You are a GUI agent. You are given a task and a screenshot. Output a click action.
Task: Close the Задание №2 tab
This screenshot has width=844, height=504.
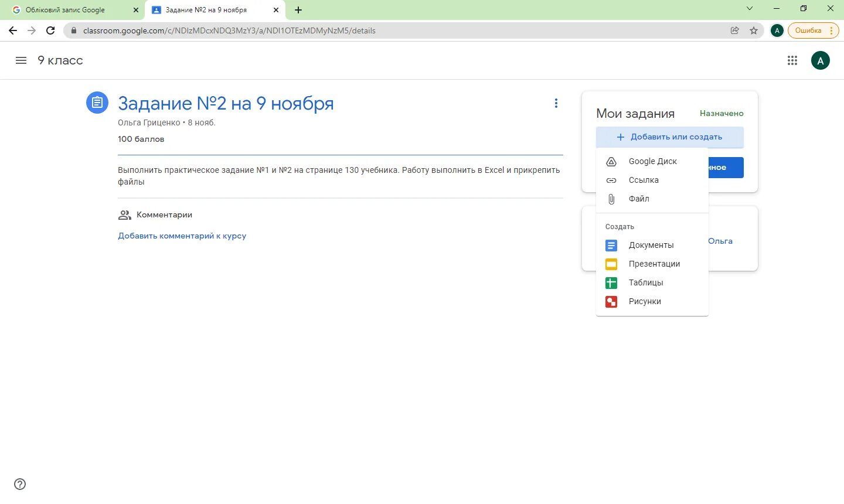tap(276, 10)
